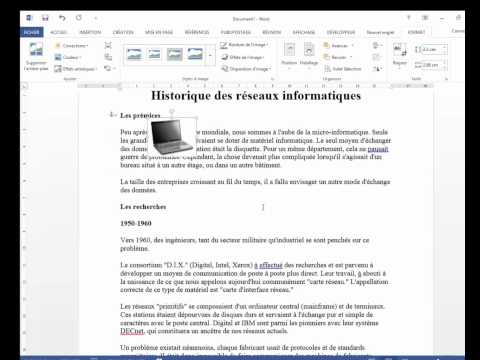
Task: Click the heading "1950-1960"
Action: tap(136, 223)
